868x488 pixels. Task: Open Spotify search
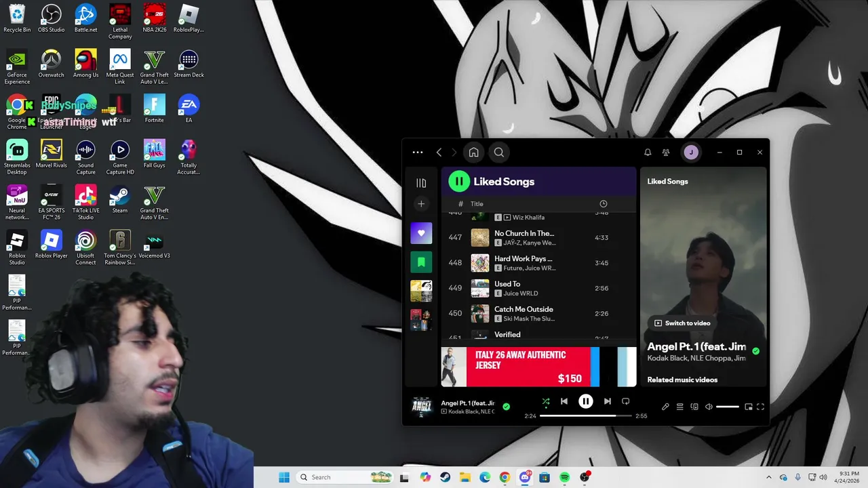(x=499, y=152)
